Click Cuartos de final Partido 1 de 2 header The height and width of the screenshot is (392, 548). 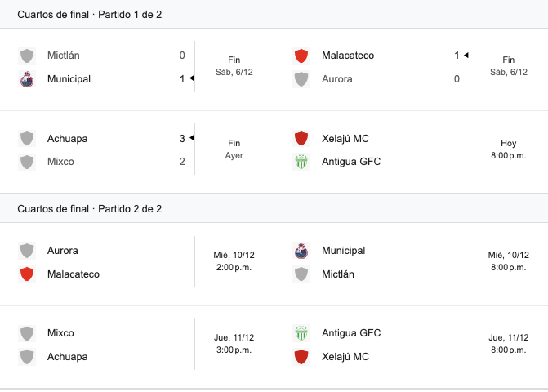[90, 14]
